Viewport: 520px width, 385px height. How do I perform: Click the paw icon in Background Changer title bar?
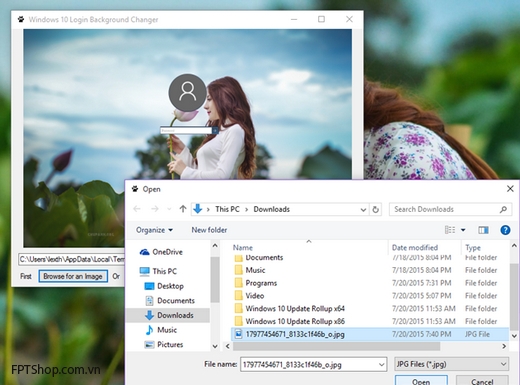(21, 19)
